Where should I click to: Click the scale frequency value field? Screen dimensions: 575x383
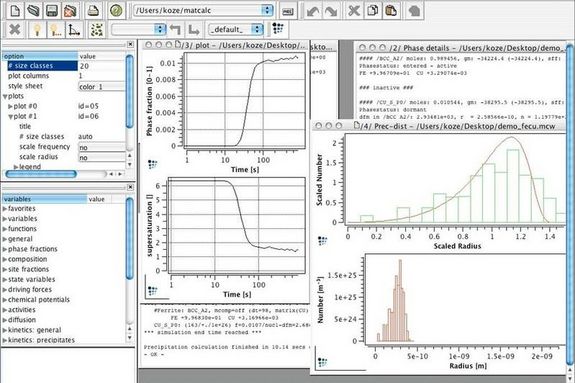102,147
